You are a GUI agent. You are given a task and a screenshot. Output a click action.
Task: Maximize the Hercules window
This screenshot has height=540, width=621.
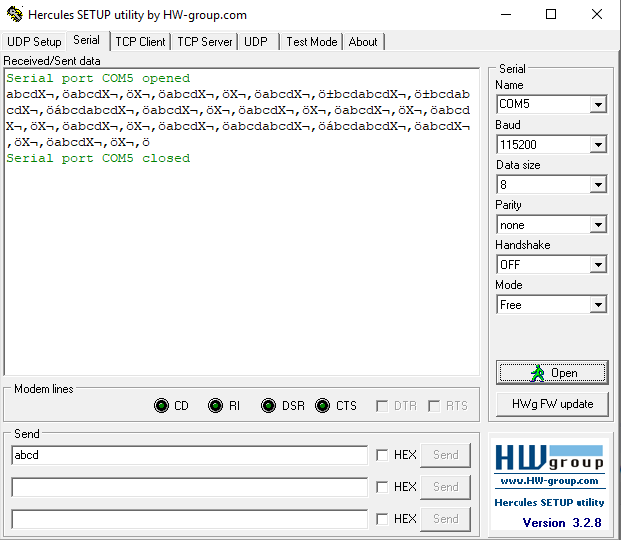(551, 15)
